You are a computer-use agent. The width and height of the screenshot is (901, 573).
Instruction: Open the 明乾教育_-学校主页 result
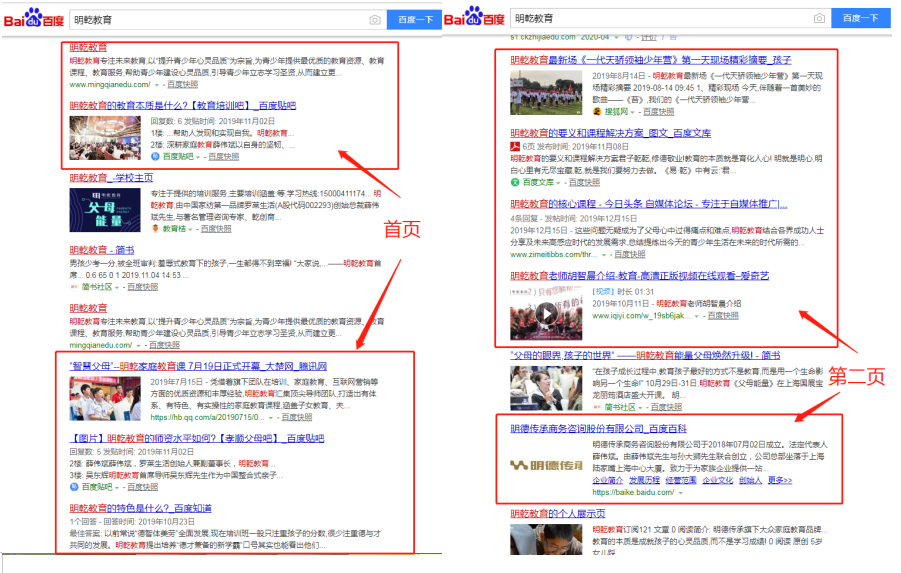coord(111,178)
